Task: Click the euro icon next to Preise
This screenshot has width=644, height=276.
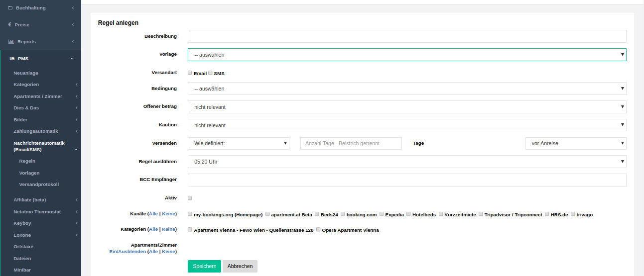Action: pyautogui.click(x=10, y=24)
